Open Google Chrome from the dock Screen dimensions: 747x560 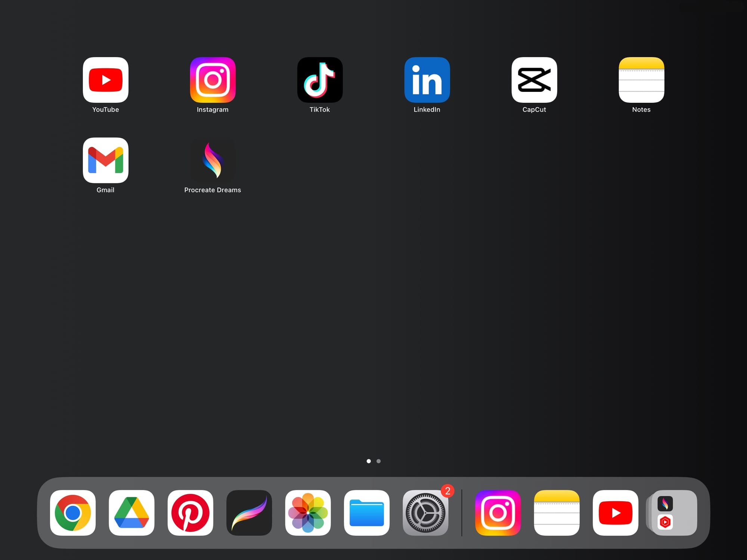(x=73, y=513)
